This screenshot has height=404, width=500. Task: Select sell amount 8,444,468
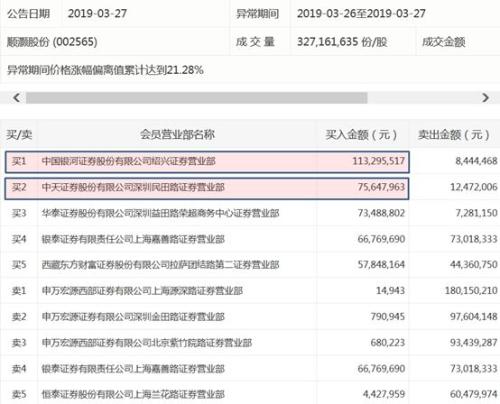[476, 161]
